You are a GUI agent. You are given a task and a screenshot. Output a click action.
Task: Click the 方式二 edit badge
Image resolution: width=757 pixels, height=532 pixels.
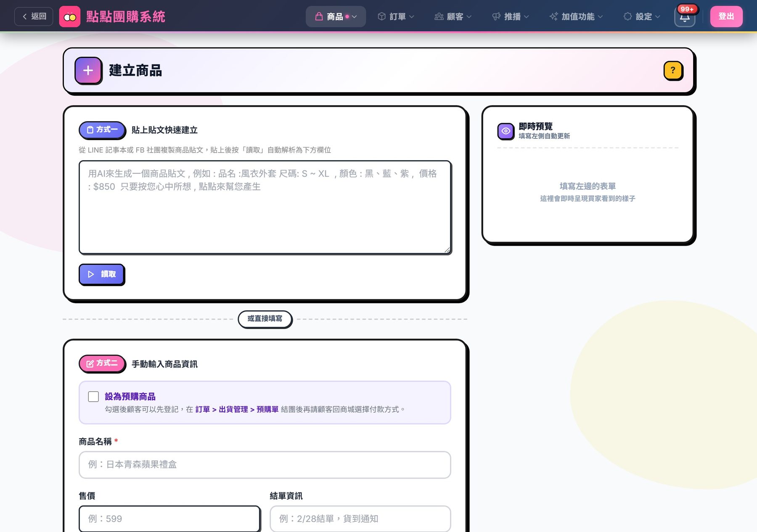[102, 364]
